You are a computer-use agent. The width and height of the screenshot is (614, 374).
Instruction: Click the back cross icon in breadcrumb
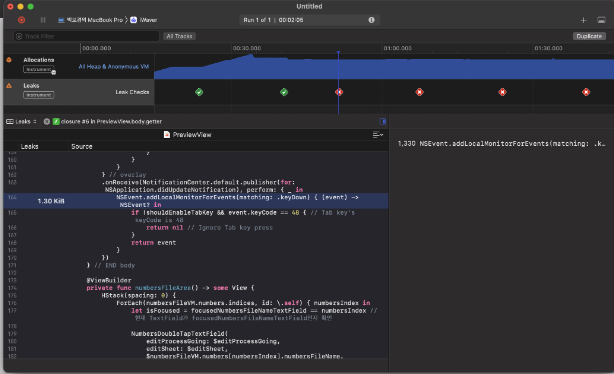(x=47, y=122)
